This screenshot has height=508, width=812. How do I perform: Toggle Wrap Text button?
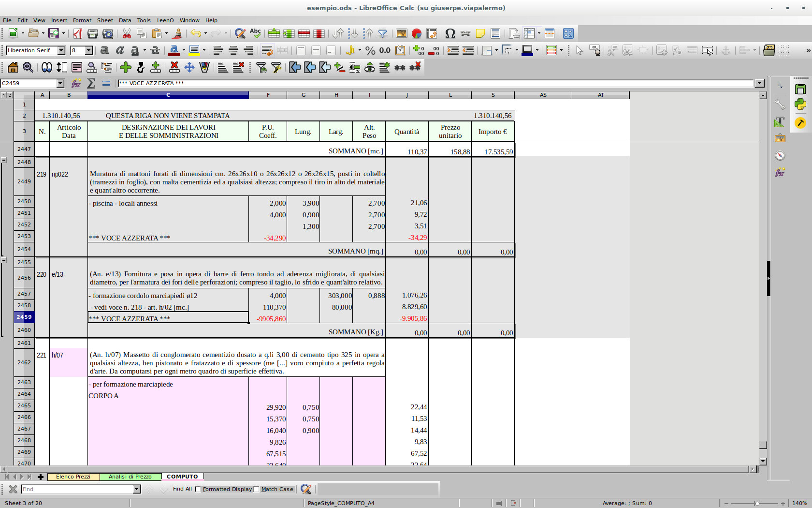coord(267,50)
